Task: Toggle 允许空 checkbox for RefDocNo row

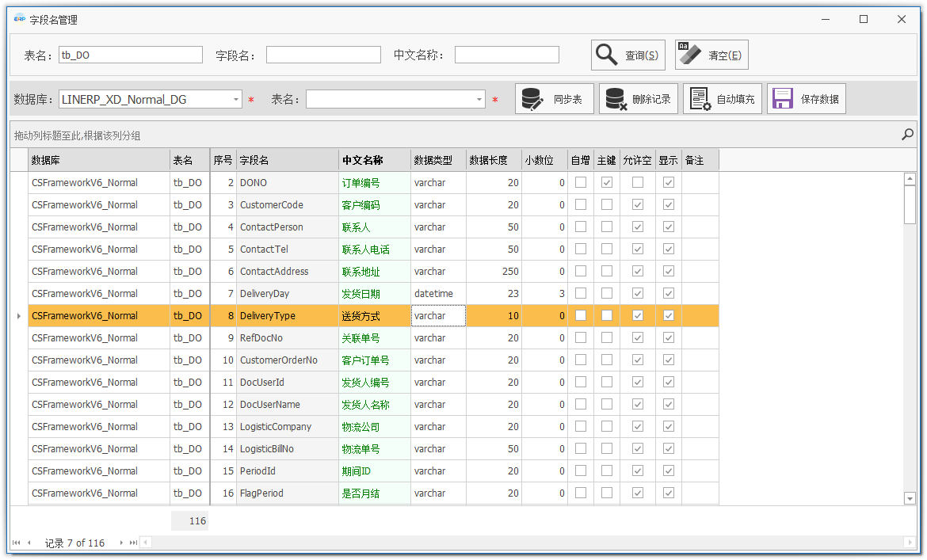Action: pyautogui.click(x=637, y=337)
